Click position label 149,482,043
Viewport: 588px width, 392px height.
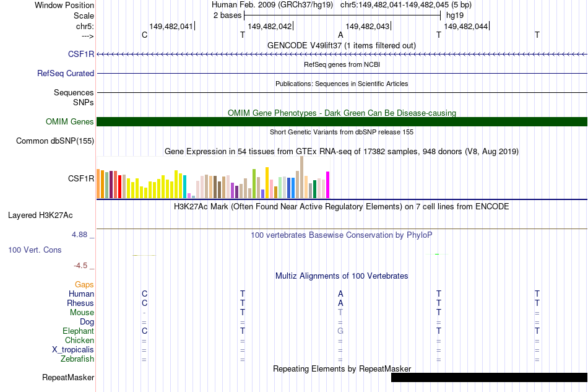tap(367, 26)
